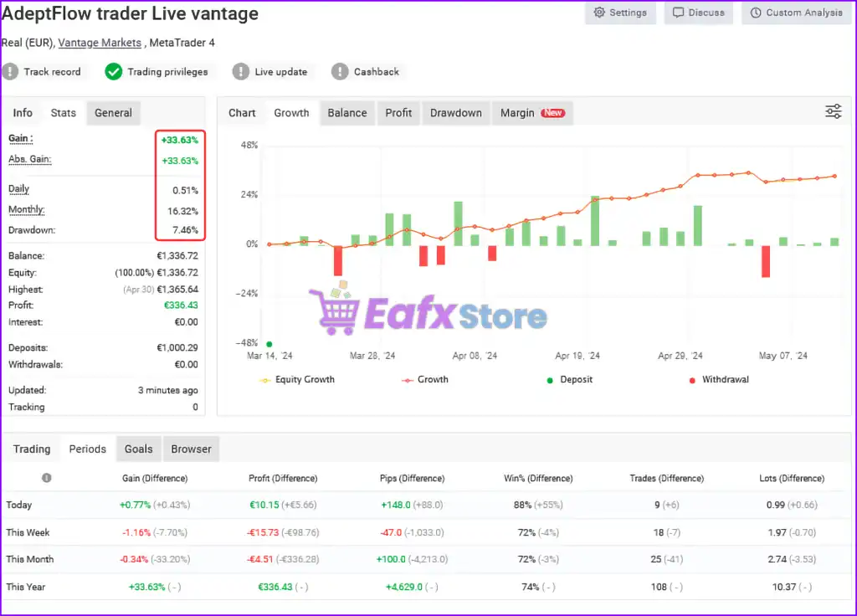This screenshot has height=616, width=857.
Task: Click the Live update warning icon
Action: coord(240,72)
